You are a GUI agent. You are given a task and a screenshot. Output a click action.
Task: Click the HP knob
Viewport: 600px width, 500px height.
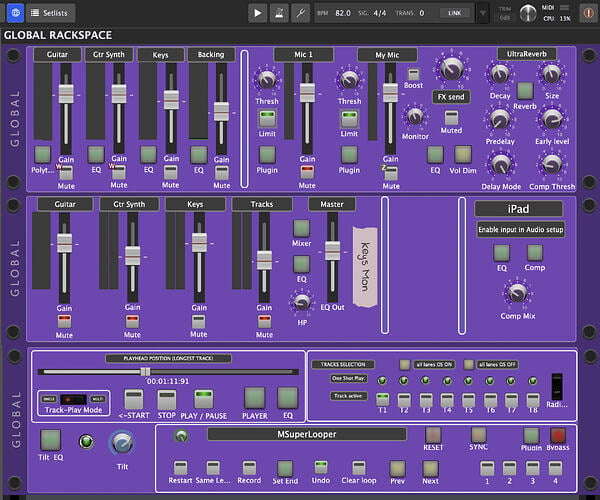[x=302, y=302]
